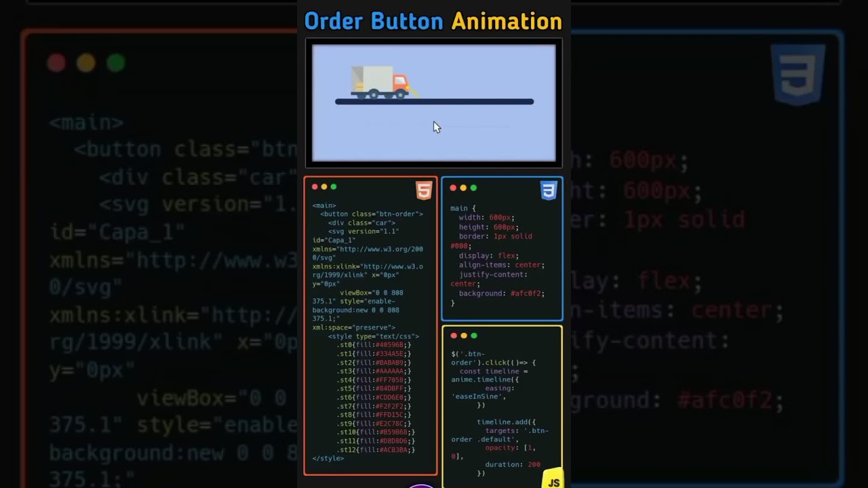Image resolution: width=868 pixels, height=488 pixels.
Task: Click the red dot in the HTML code panel
Action: pos(315,187)
